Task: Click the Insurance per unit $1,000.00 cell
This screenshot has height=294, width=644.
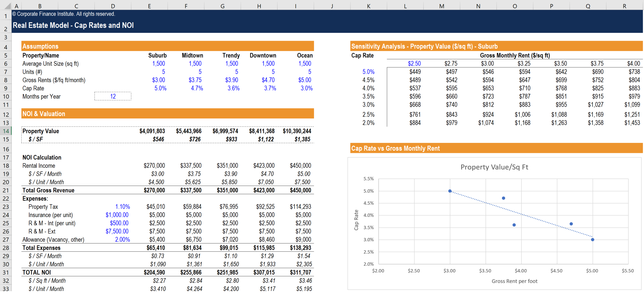Action: tap(117, 215)
